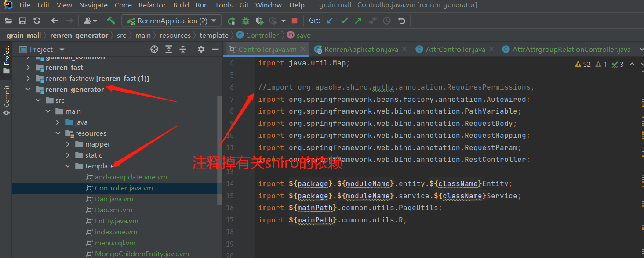
Task: Expand the static folder node
Action: [x=67, y=155]
